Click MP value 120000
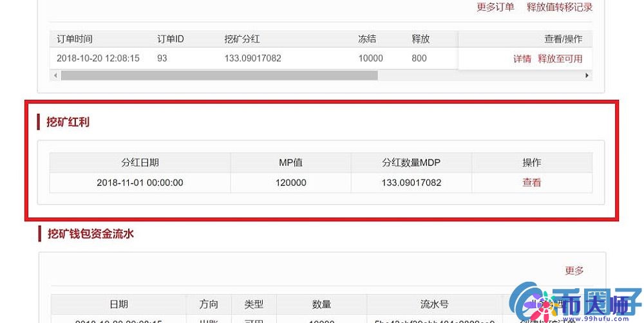Viewport: 644px width, 323px height. 291,183
